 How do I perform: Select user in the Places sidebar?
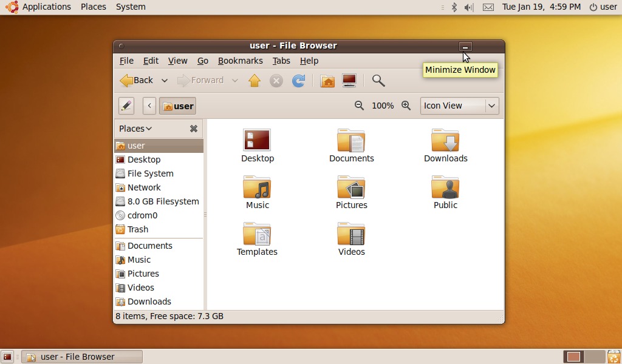point(159,146)
